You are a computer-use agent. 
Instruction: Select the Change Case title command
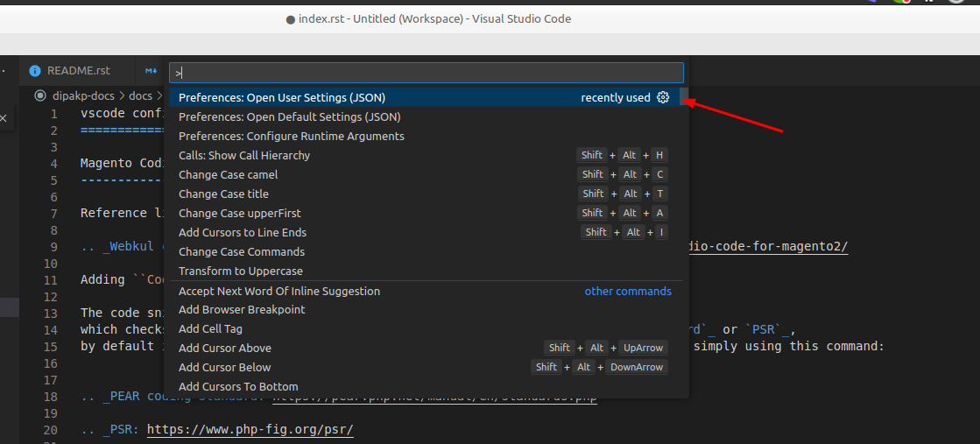click(x=425, y=194)
